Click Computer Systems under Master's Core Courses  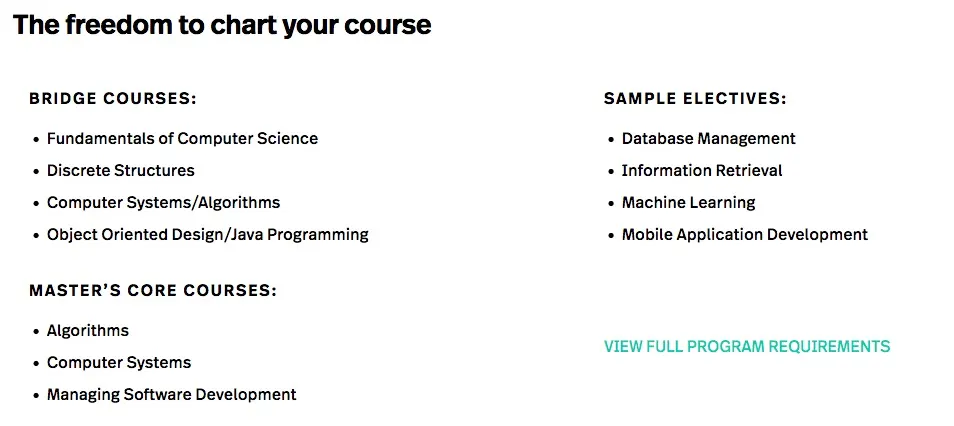pos(119,363)
